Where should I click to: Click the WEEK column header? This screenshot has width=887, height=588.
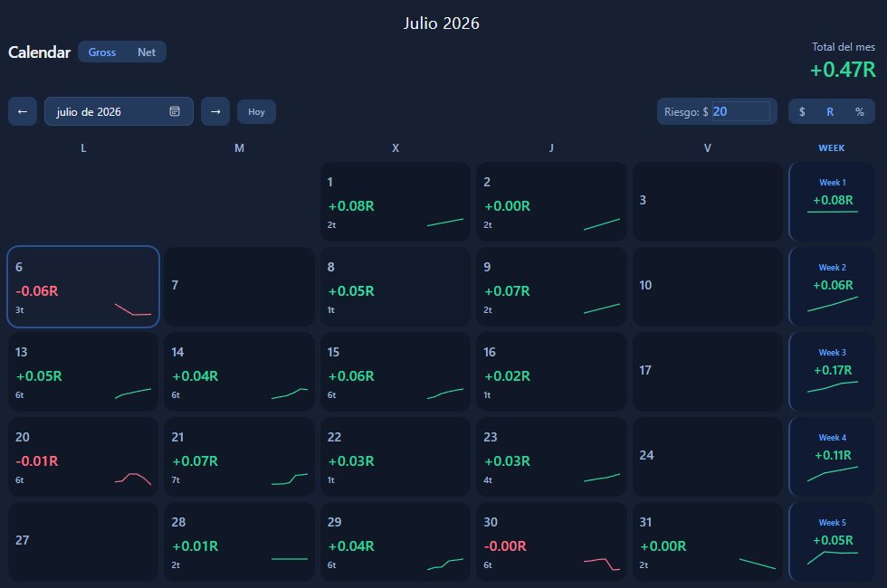pyautogui.click(x=832, y=148)
